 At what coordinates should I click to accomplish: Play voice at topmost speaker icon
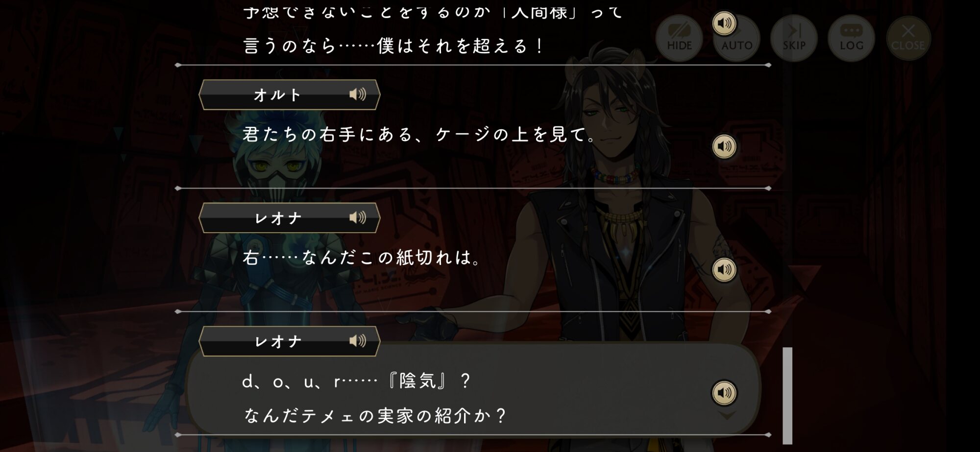point(724,23)
